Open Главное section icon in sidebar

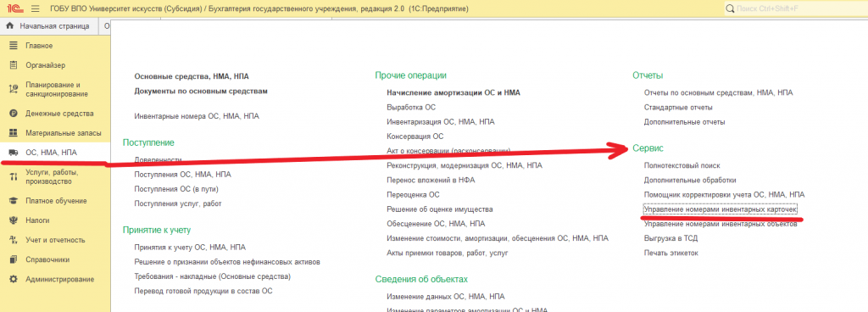[14, 46]
